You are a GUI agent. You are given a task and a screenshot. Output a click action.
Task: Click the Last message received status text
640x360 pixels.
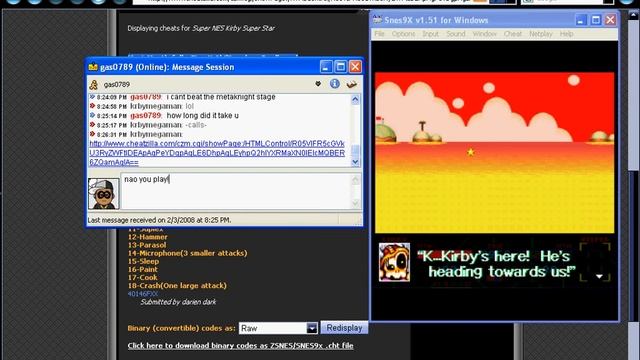(160, 220)
